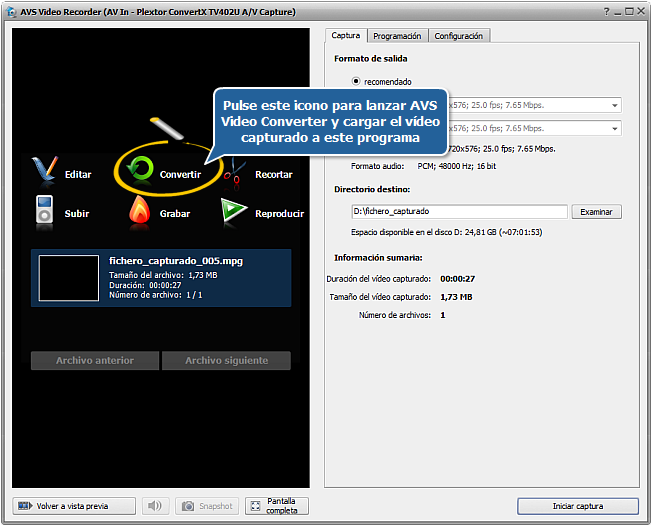Click the Grabar label text

(175, 213)
